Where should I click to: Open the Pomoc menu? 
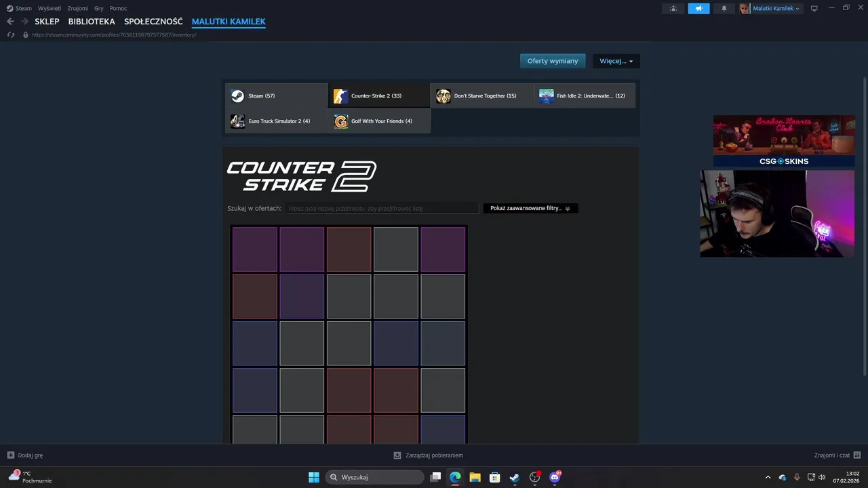click(x=119, y=8)
